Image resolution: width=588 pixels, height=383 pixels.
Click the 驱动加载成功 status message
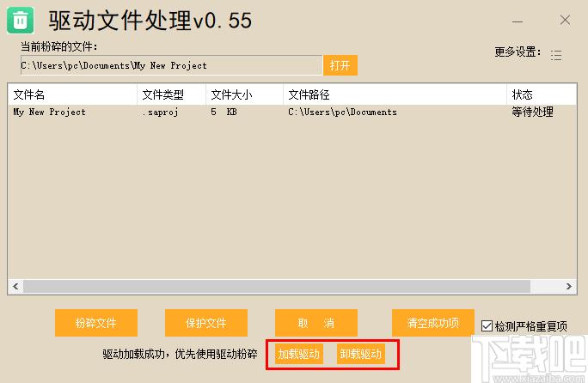click(x=180, y=354)
